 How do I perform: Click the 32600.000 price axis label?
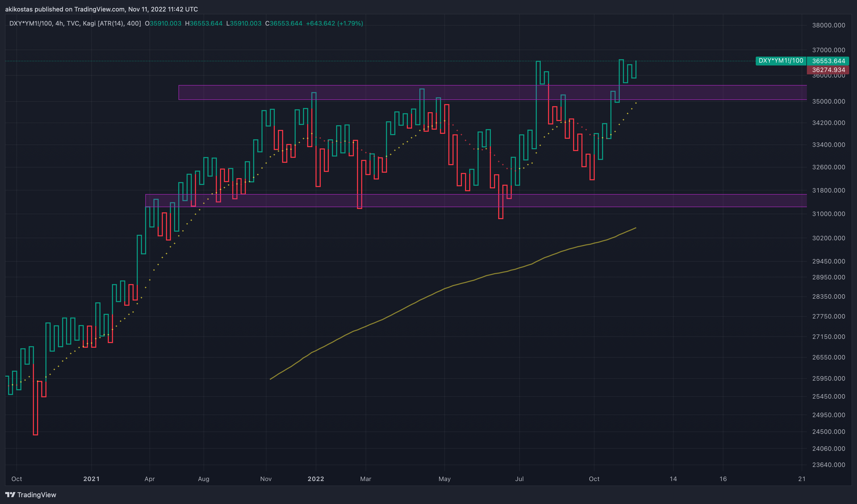(x=829, y=167)
